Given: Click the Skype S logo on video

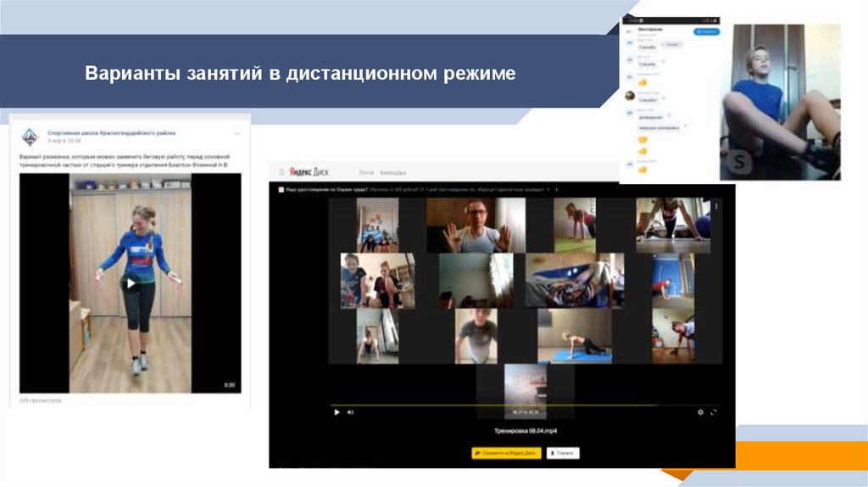Looking at the screenshot, I should [738, 162].
